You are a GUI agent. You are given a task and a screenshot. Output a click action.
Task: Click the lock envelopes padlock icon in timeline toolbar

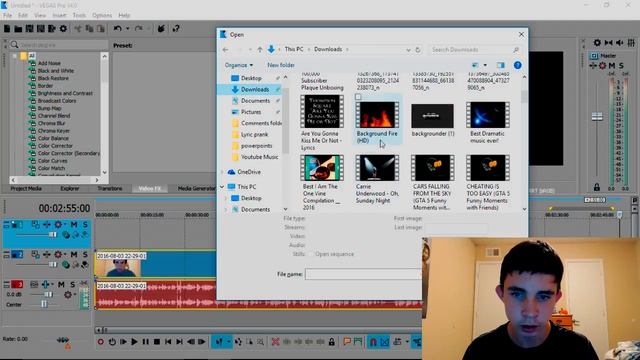tap(331, 342)
